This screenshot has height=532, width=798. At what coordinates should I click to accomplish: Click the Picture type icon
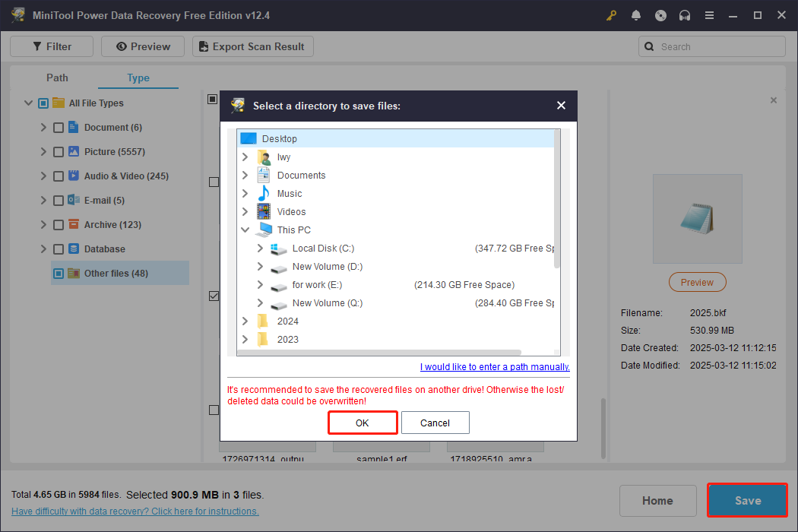74,151
